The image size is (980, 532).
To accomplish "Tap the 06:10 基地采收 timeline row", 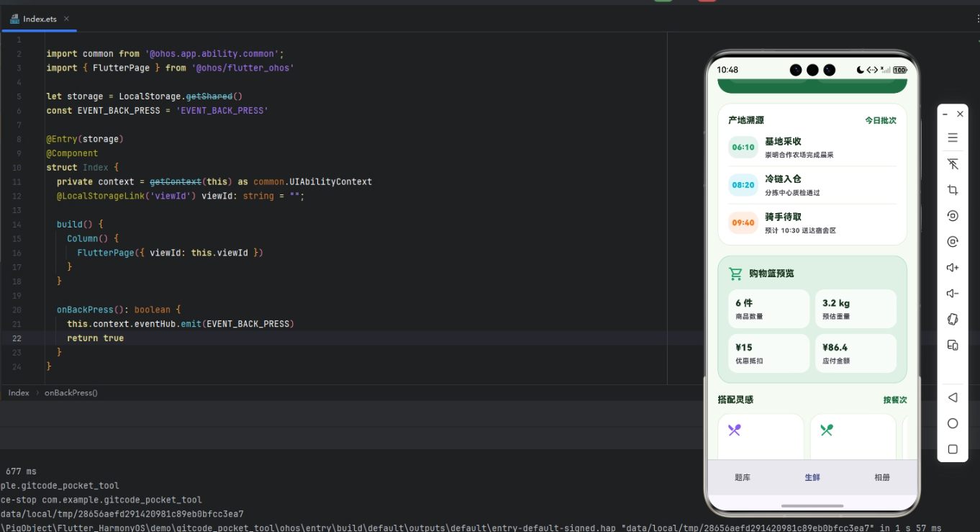I will click(812, 147).
